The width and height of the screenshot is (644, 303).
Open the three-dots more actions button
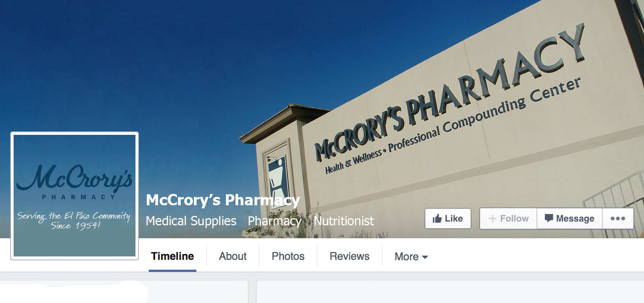pyautogui.click(x=618, y=219)
